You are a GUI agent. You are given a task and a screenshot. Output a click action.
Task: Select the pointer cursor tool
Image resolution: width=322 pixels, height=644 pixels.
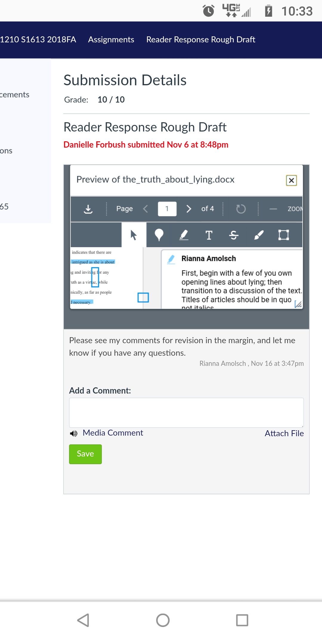pyautogui.click(x=134, y=235)
